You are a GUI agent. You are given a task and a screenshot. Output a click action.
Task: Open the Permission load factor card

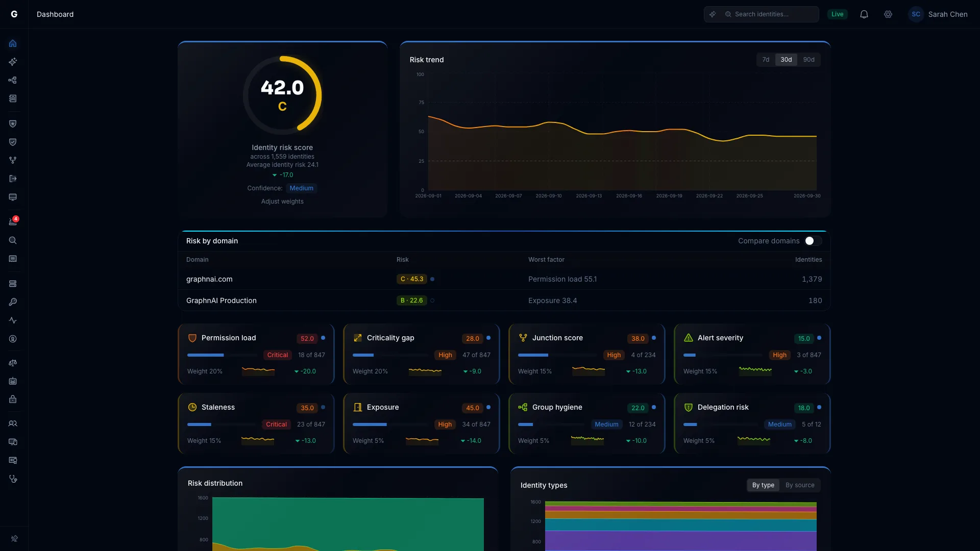[256, 354]
